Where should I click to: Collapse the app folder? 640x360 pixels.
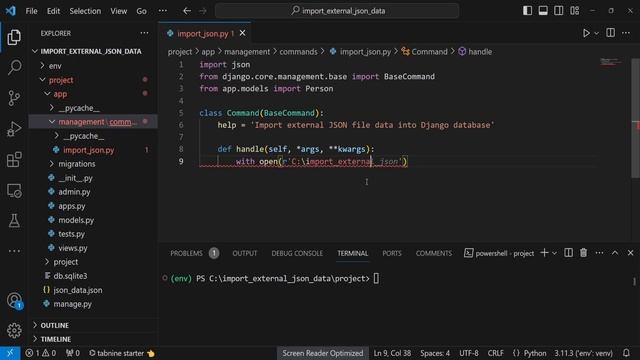click(47, 94)
